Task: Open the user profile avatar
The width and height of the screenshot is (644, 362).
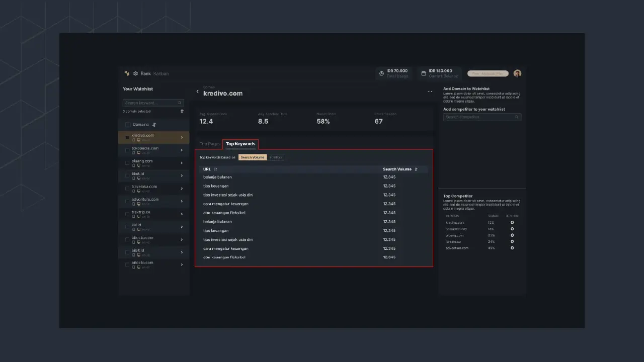Action: coord(517,73)
